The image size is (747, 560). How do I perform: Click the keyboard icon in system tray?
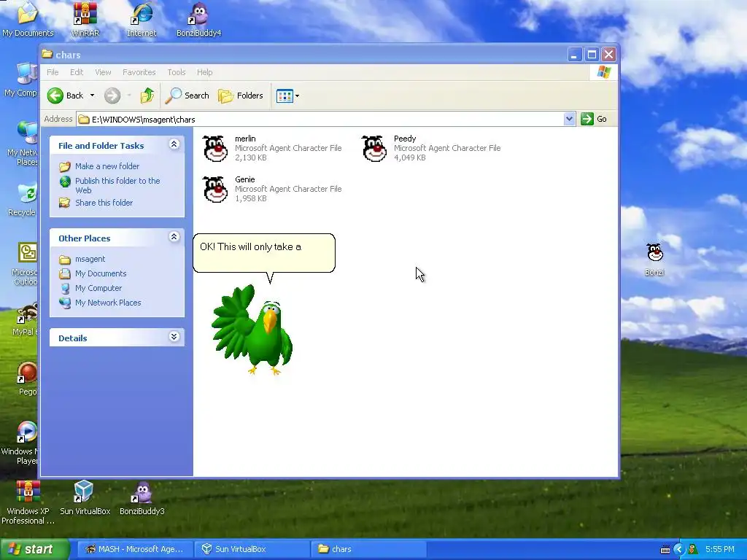point(665,550)
